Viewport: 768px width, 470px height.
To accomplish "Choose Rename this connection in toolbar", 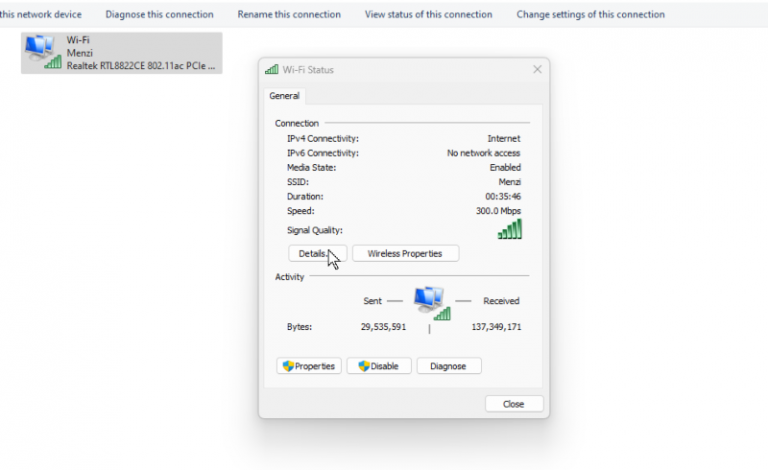I will [x=289, y=15].
